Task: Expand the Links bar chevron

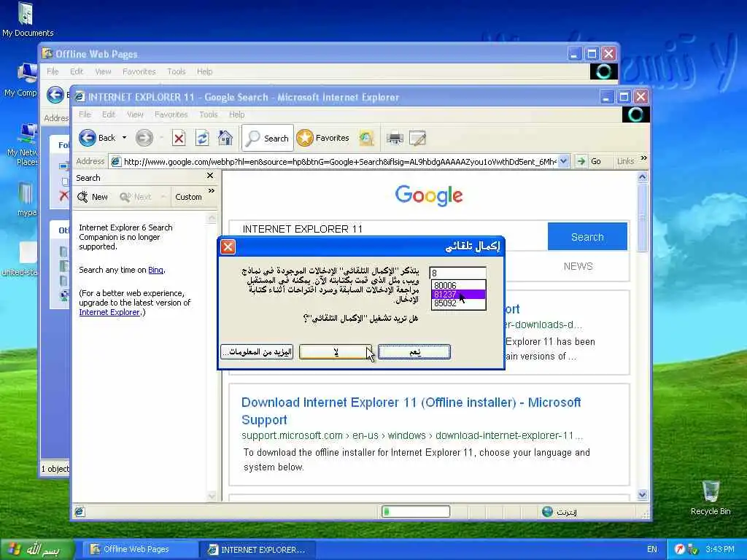Action: click(644, 157)
